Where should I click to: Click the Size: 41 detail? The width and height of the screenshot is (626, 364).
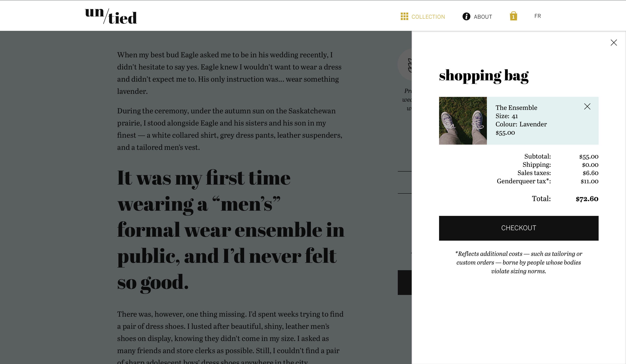506,116
